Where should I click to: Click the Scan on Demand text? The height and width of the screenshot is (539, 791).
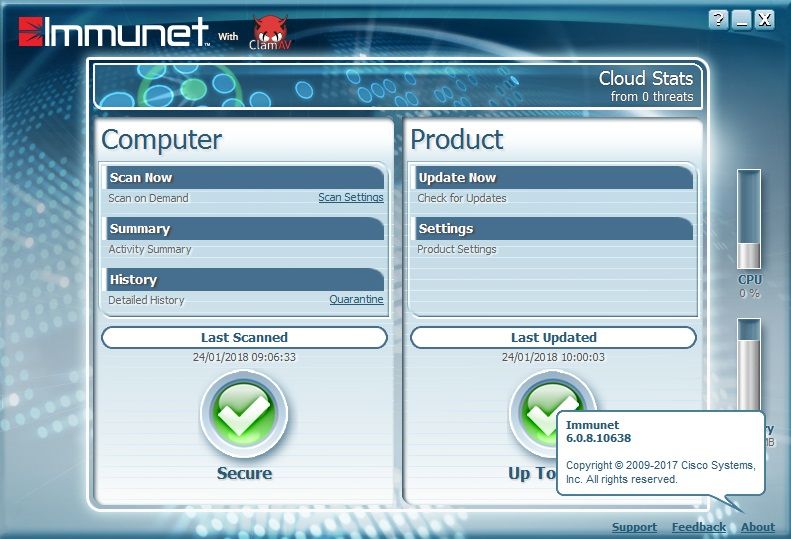coord(148,198)
